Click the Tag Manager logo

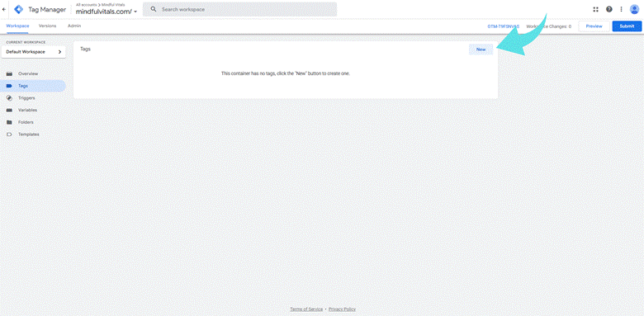(19, 9)
